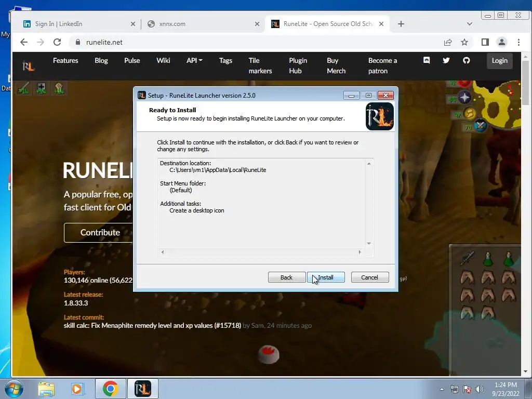Click the setup dialog title bar icon
The image size is (532, 399).
click(x=142, y=96)
